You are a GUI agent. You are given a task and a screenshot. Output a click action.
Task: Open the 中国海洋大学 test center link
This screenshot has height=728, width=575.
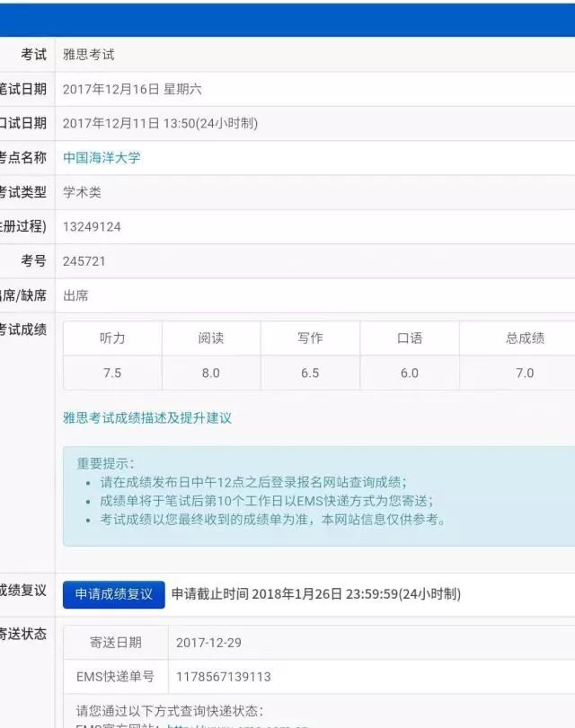pyautogui.click(x=102, y=158)
